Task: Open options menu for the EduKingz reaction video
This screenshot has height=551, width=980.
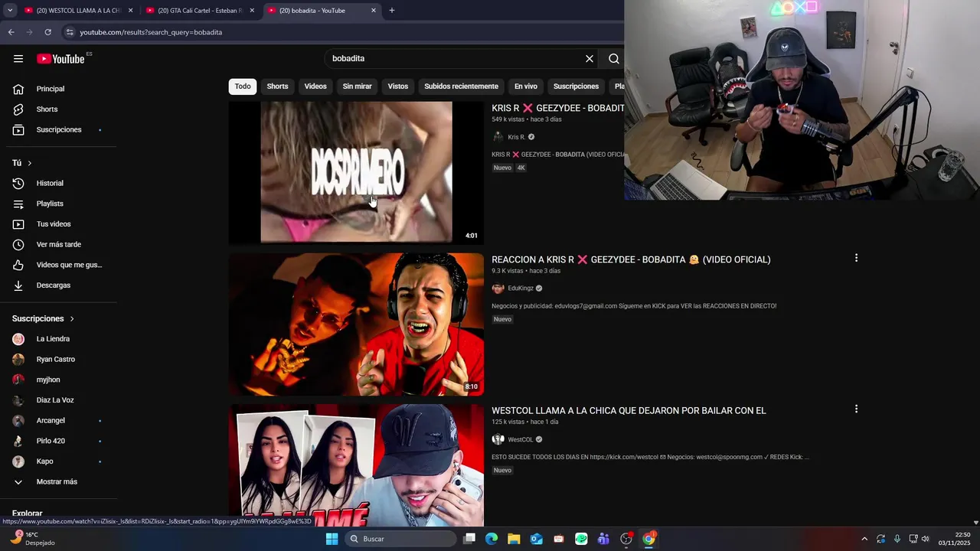Action: click(856, 258)
